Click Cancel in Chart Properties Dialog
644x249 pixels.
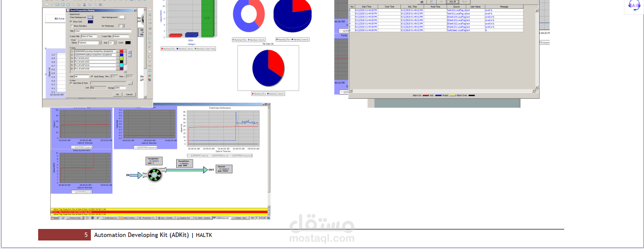click(x=129, y=94)
